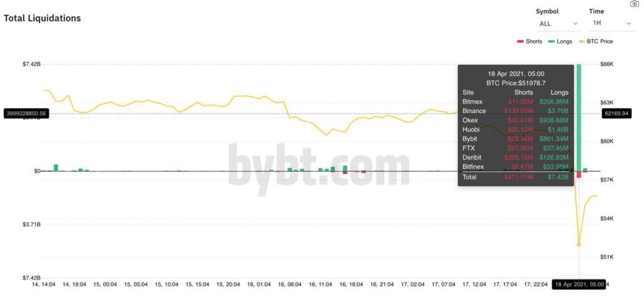Click the 62169.94 price axis label
The image size is (644, 299).
click(616, 114)
